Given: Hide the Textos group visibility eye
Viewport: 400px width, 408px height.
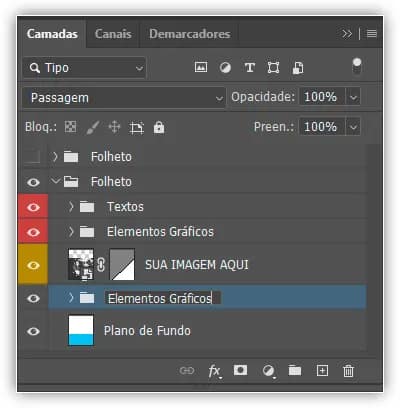Looking at the screenshot, I should pyautogui.click(x=33, y=207).
